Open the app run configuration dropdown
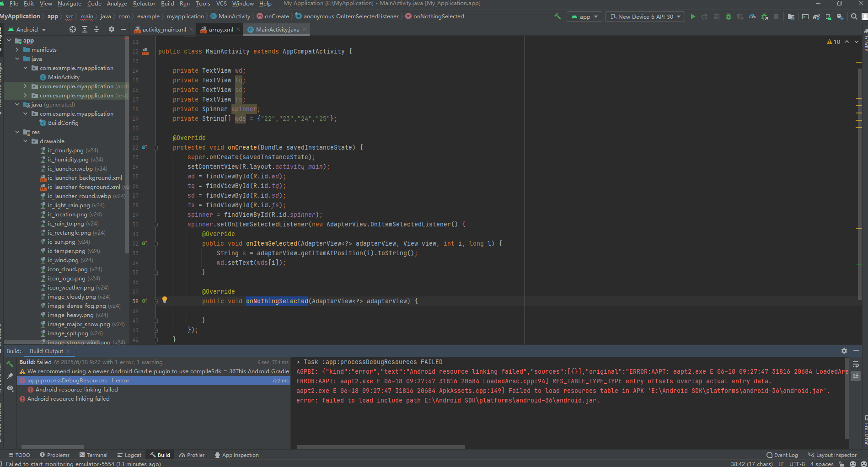Image resolution: width=868 pixels, height=467 pixels. coord(585,16)
